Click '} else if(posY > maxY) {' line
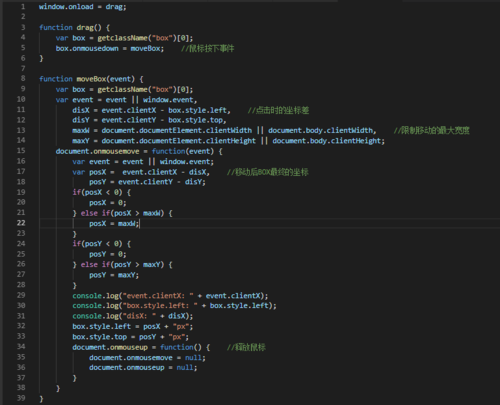500x405 pixels. click(x=122, y=265)
